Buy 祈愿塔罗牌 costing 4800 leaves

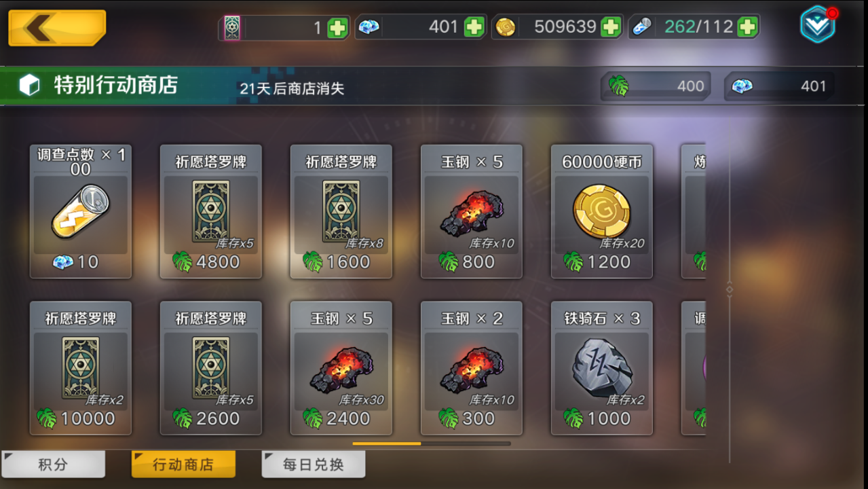coord(211,211)
